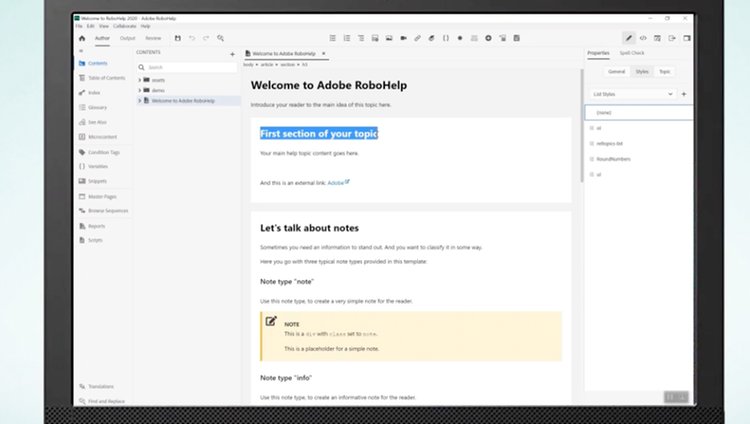Screen dimensions: 750x424
Task: Click the Home icon in the toolbar
Action: click(x=82, y=38)
